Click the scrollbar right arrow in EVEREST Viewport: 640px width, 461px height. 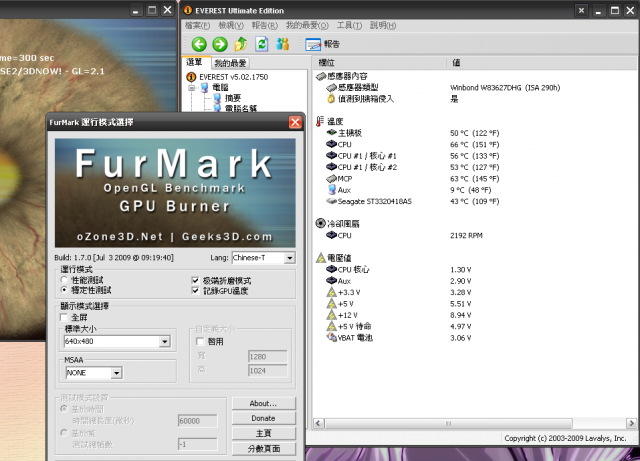coord(631,423)
